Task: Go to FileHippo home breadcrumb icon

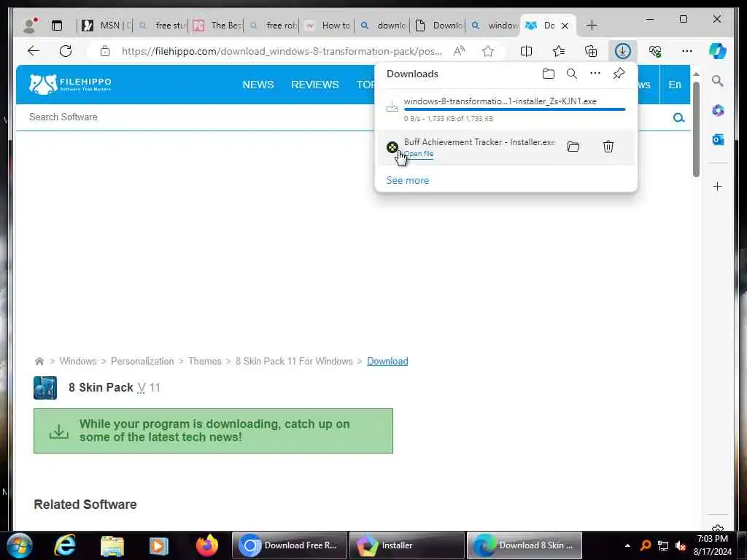Action: click(x=39, y=362)
